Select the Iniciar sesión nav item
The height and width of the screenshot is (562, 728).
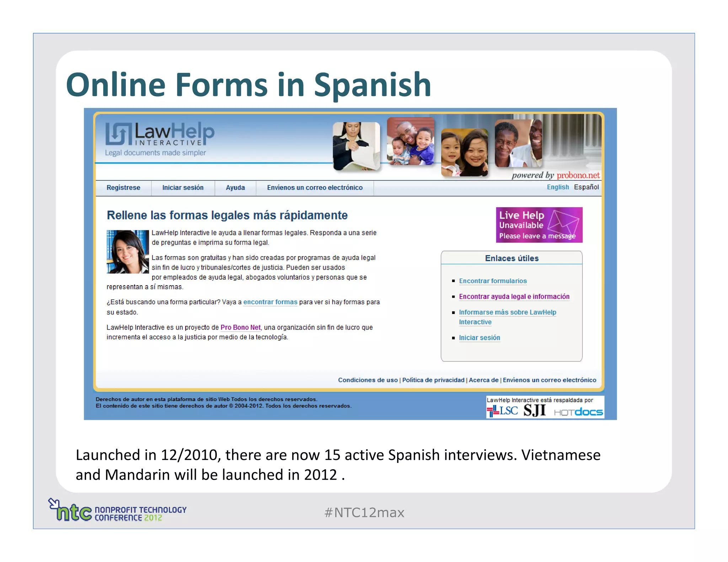(183, 188)
